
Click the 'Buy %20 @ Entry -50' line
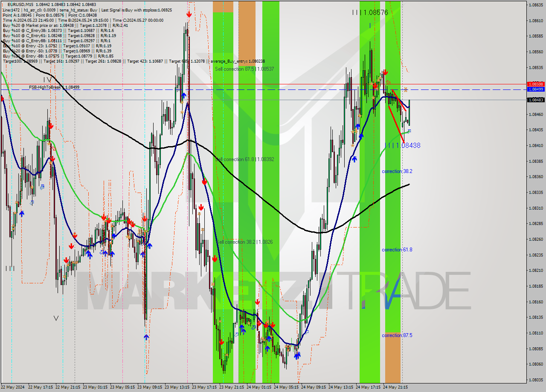(57, 51)
